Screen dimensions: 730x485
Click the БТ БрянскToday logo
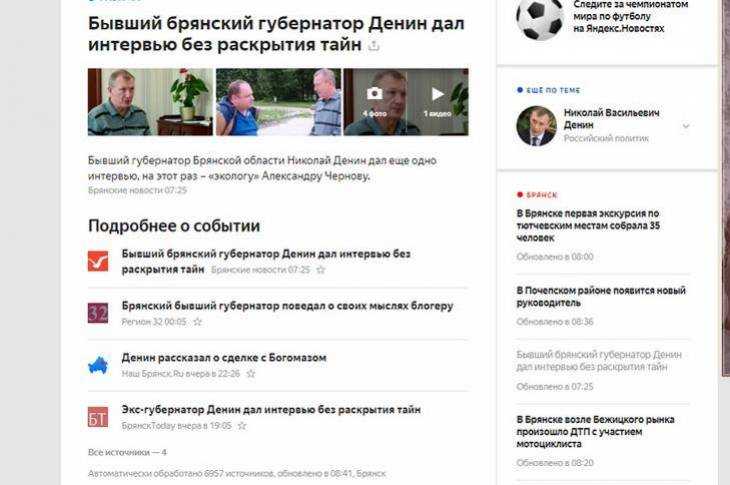point(98,417)
